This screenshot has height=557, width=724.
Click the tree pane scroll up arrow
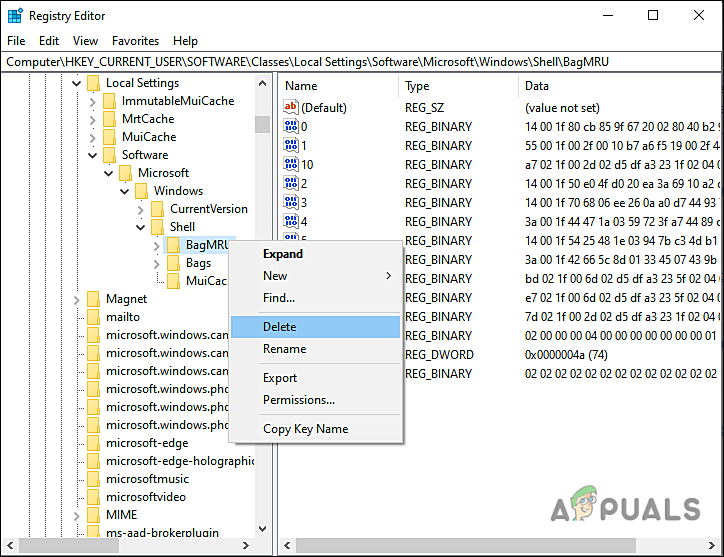[x=262, y=83]
